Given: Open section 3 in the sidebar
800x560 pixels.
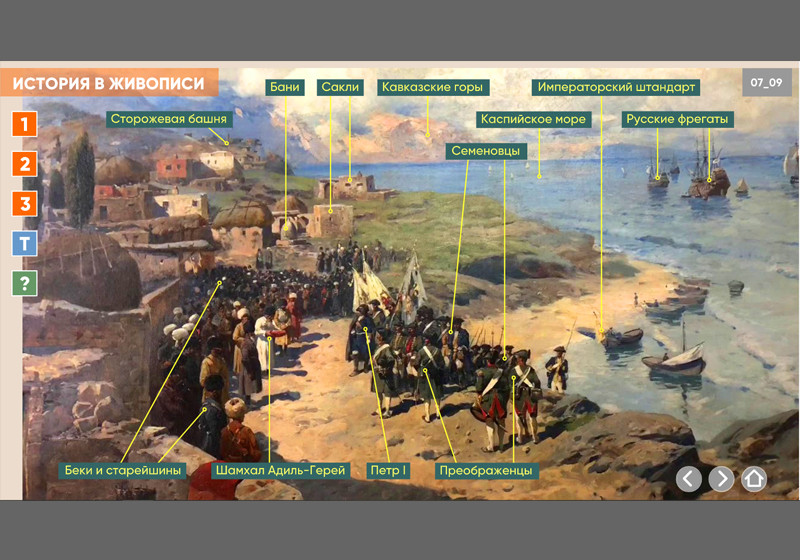Looking at the screenshot, I should (x=24, y=204).
